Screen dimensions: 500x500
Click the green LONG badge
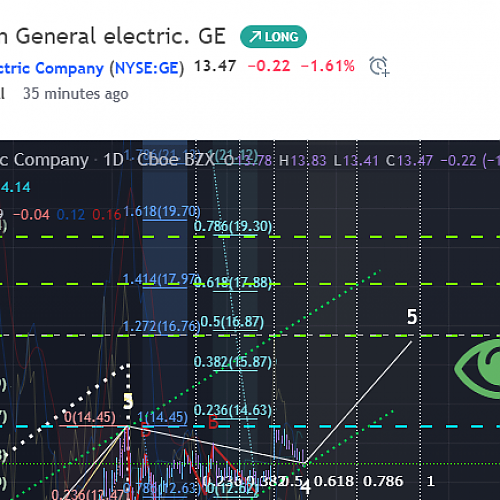[273, 37]
